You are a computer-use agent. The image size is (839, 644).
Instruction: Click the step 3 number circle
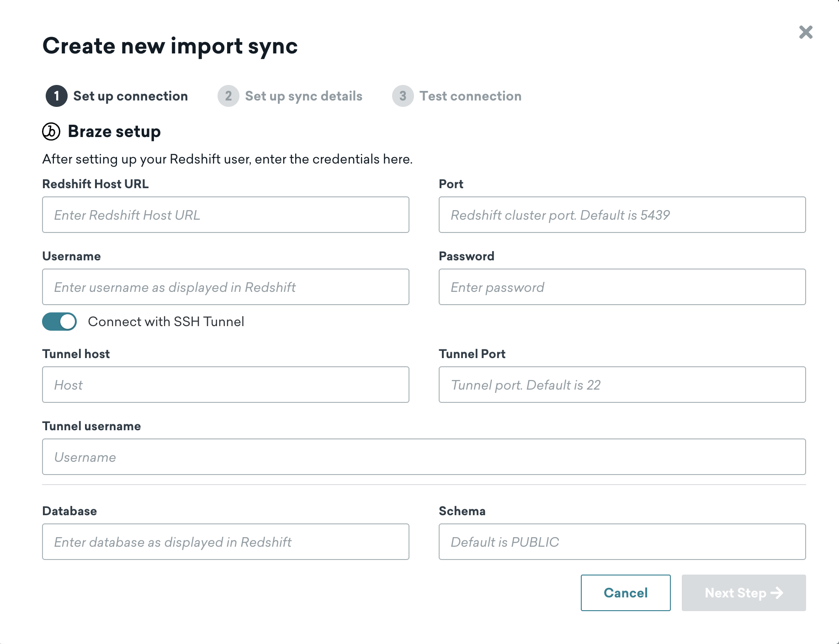tap(403, 96)
